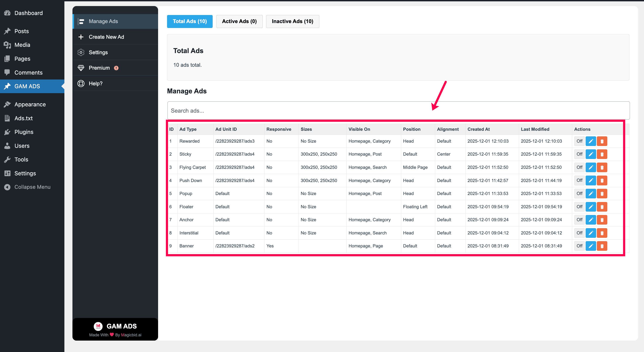
Task: Enable the Interstitial ad Off toggle
Action: click(x=579, y=233)
